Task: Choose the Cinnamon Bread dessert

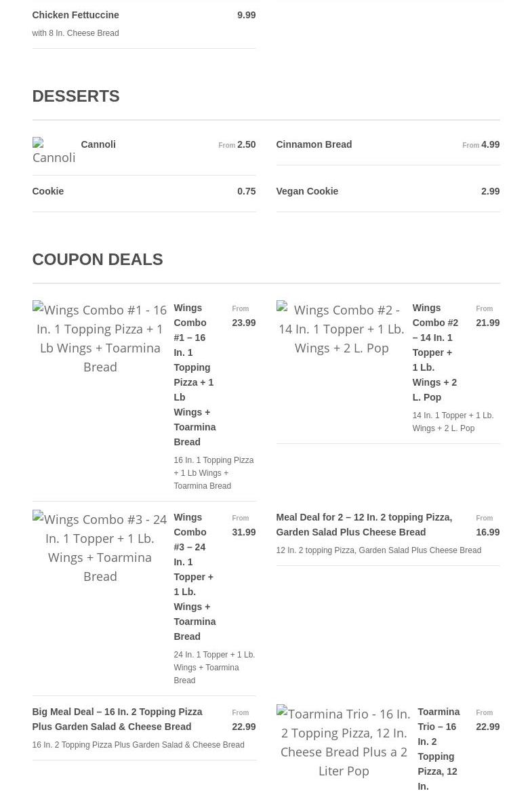Action: click(x=314, y=144)
